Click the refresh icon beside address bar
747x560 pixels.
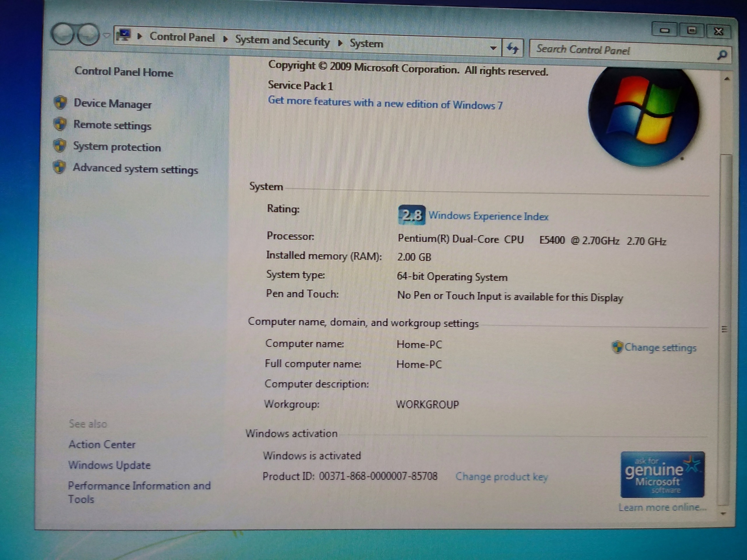[x=512, y=49]
